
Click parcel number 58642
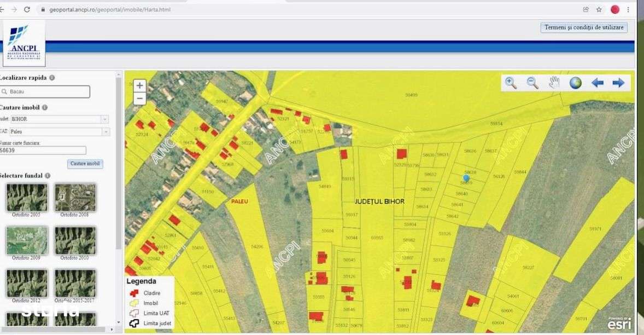click(x=453, y=216)
